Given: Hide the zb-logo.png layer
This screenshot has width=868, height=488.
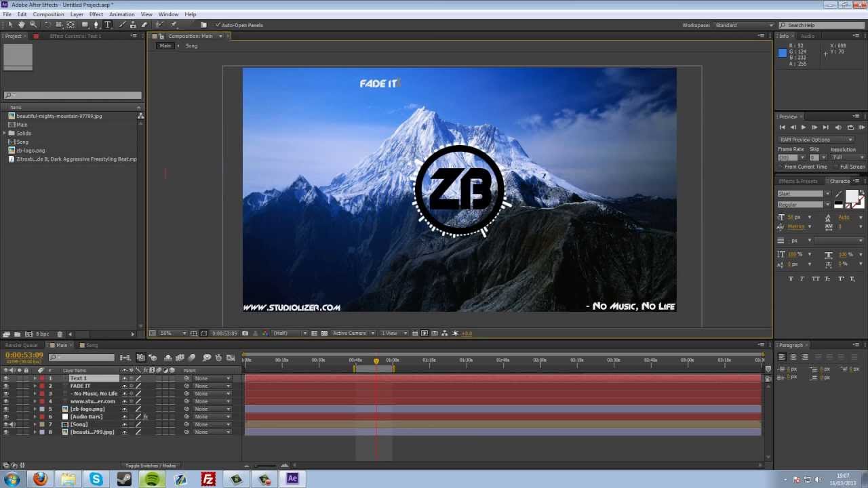Looking at the screenshot, I should tap(6, 409).
